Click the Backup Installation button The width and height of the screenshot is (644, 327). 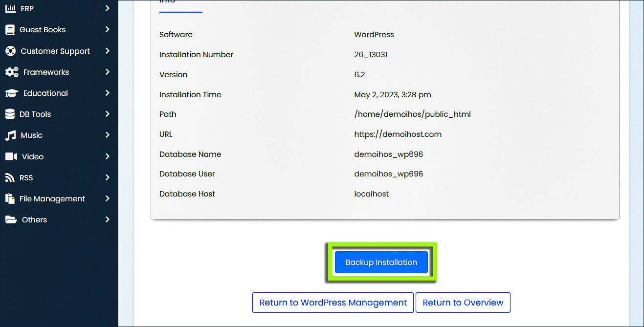[381, 262]
